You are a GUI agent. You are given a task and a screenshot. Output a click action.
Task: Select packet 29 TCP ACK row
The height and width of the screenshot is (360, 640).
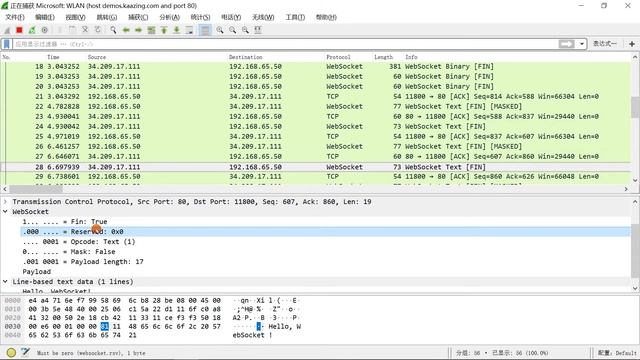tap(316, 177)
